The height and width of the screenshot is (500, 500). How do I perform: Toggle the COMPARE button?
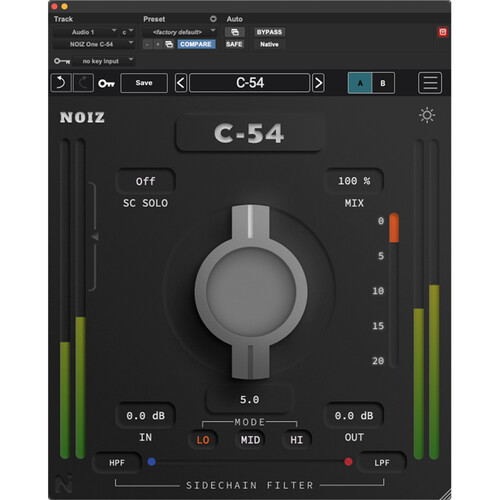point(196,44)
